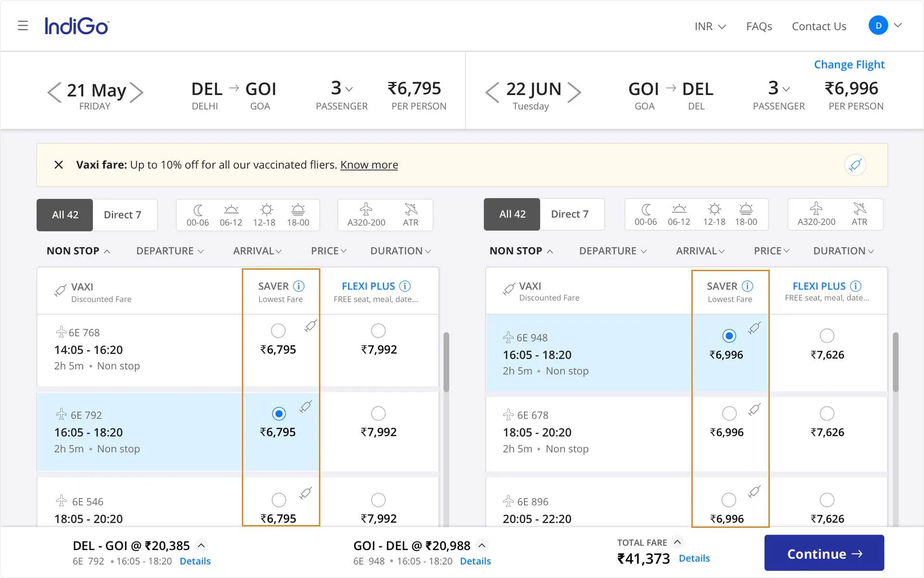
Task: Click Vaxi syringe icon on flight 6E 768
Action: click(x=311, y=326)
